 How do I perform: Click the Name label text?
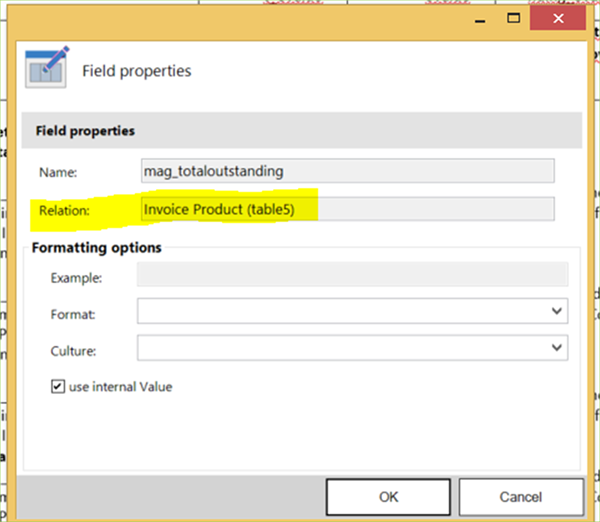(58, 172)
